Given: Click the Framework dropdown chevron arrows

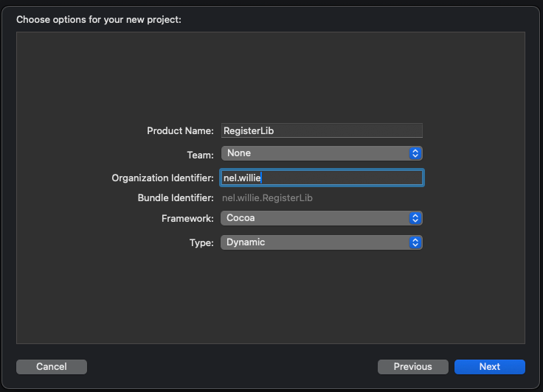Looking at the screenshot, I should tap(415, 218).
